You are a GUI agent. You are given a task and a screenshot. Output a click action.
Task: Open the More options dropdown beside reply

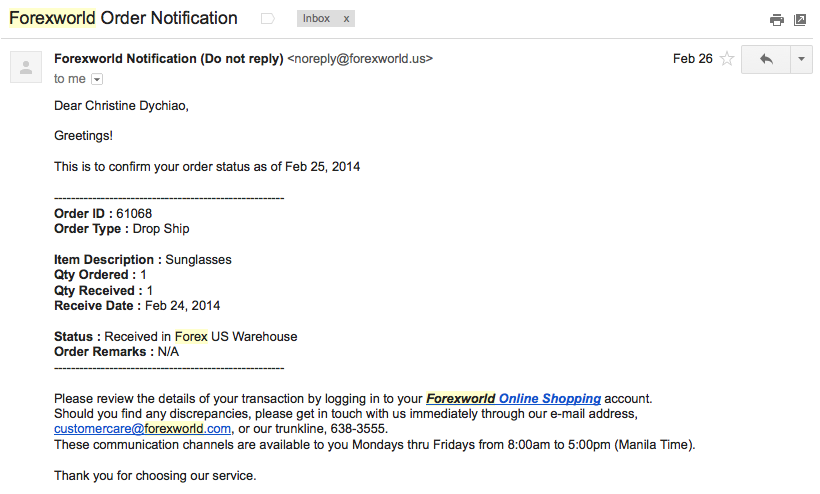pos(801,59)
